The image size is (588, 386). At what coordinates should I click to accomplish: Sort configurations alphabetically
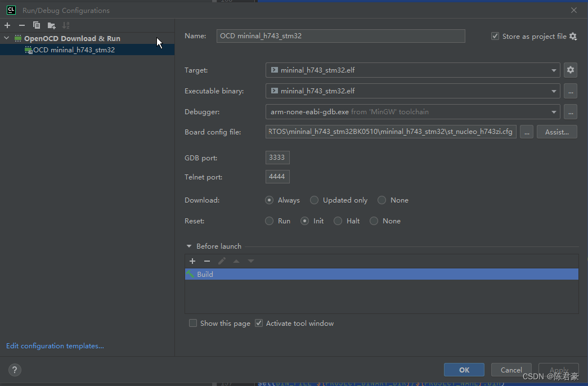point(66,25)
